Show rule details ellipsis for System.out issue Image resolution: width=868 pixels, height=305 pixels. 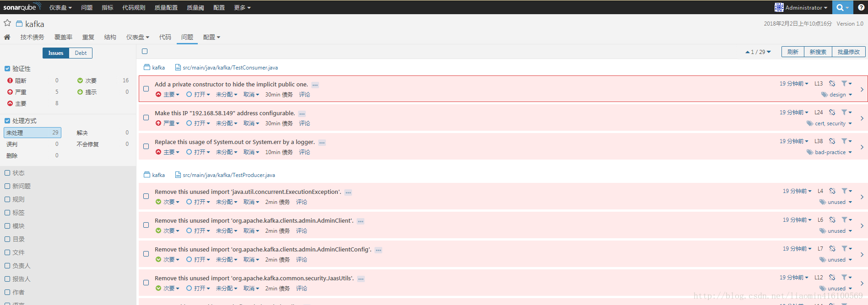click(322, 143)
